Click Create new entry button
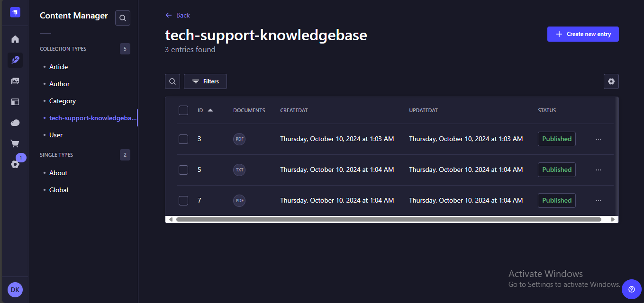Image resolution: width=644 pixels, height=303 pixels. pyautogui.click(x=582, y=34)
